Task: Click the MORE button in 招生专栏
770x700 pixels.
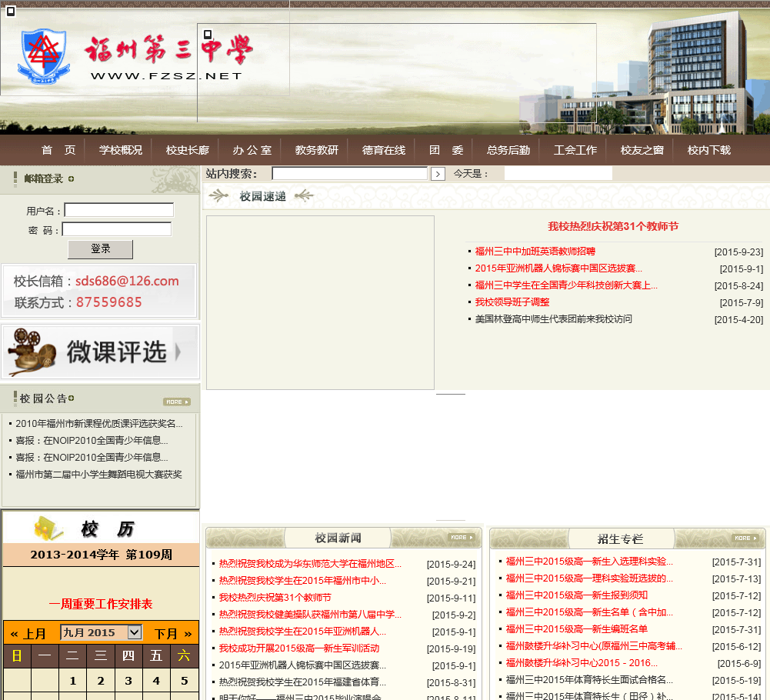Action: pyautogui.click(x=745, y=538)
